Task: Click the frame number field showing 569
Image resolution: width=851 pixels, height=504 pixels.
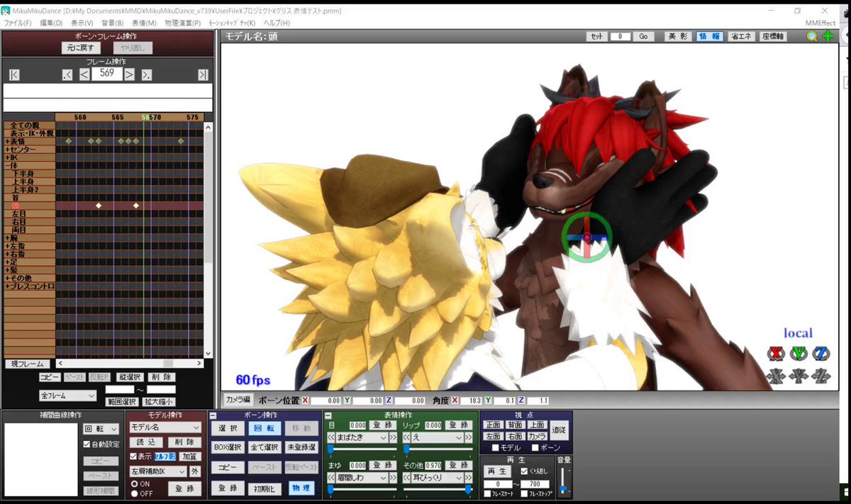Action: pos(107,73)
